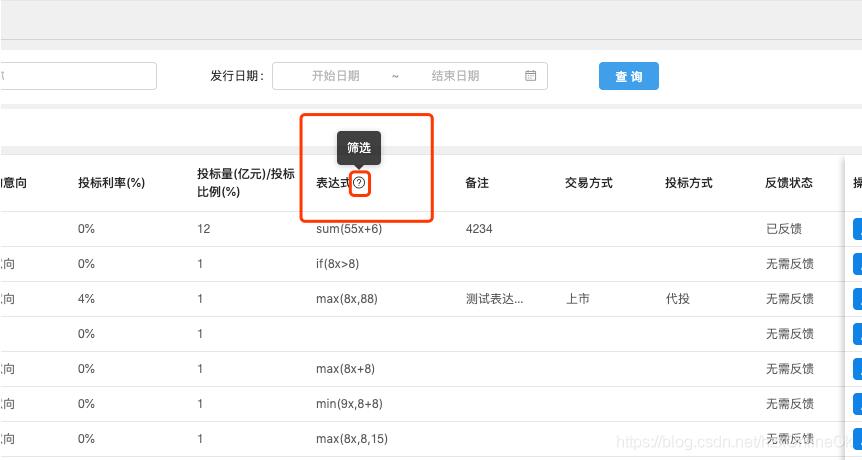Select the min(9x,8+8) expression cell
The image size is (862, 460).
pos(349,404)
